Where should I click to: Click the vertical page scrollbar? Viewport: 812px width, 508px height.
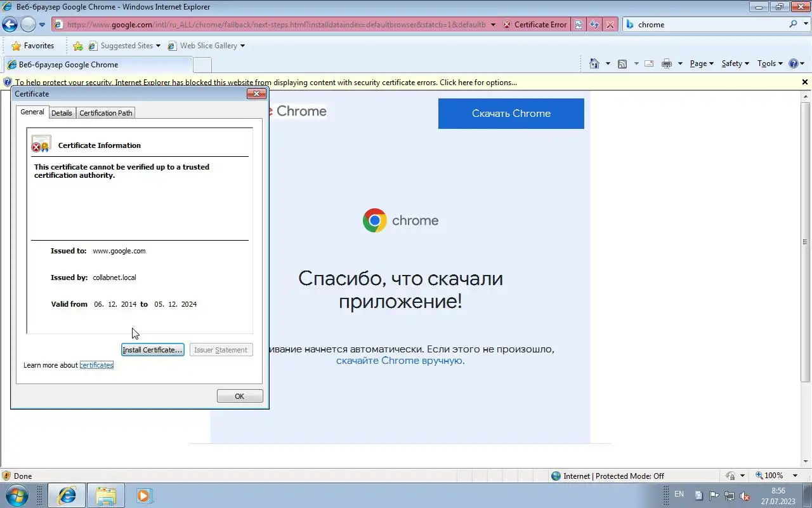pyautogui.click(x=806, y=241)
